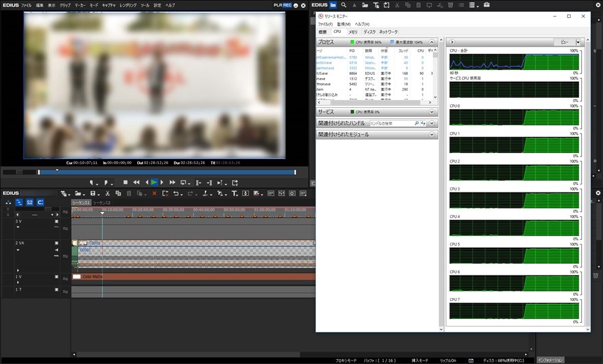Click the Stop button in the player
Screen dimensions: 603x364
125,183
